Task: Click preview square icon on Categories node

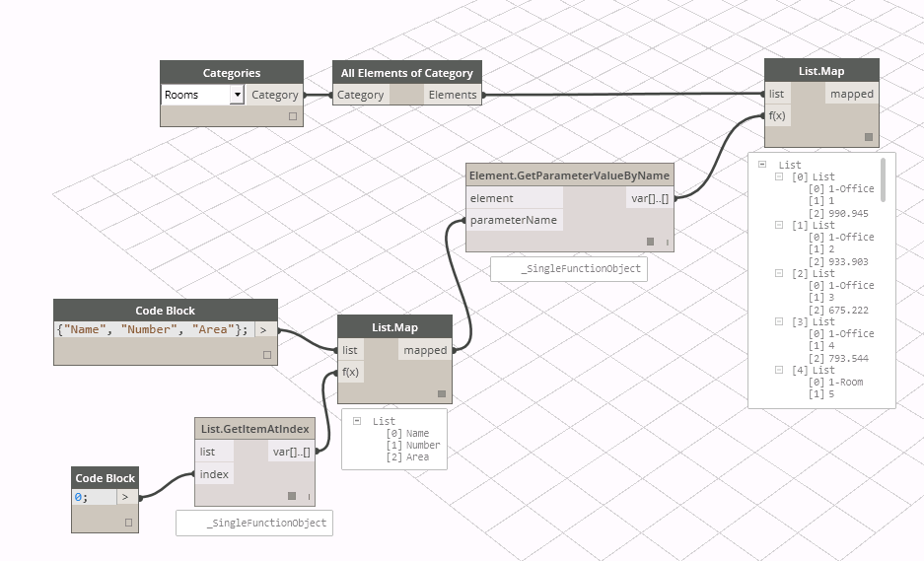Action: 292,116
